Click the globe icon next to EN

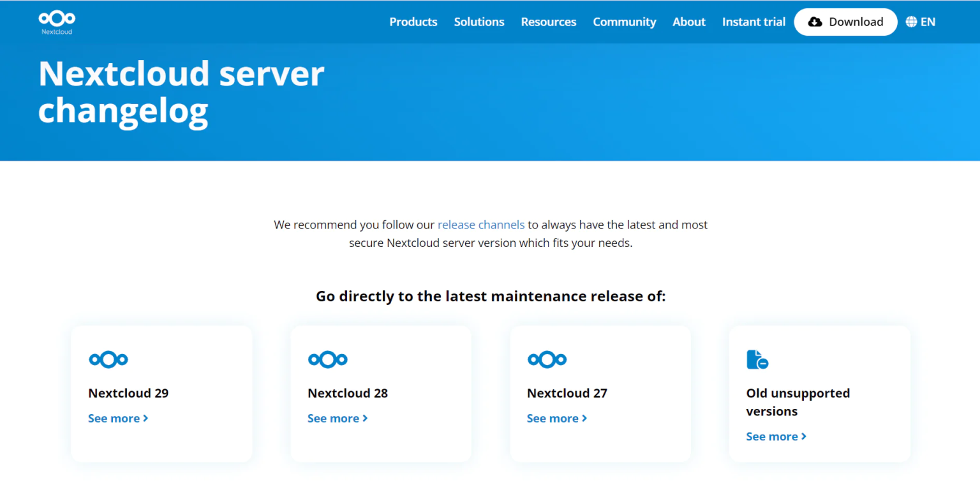coord(911,21)
